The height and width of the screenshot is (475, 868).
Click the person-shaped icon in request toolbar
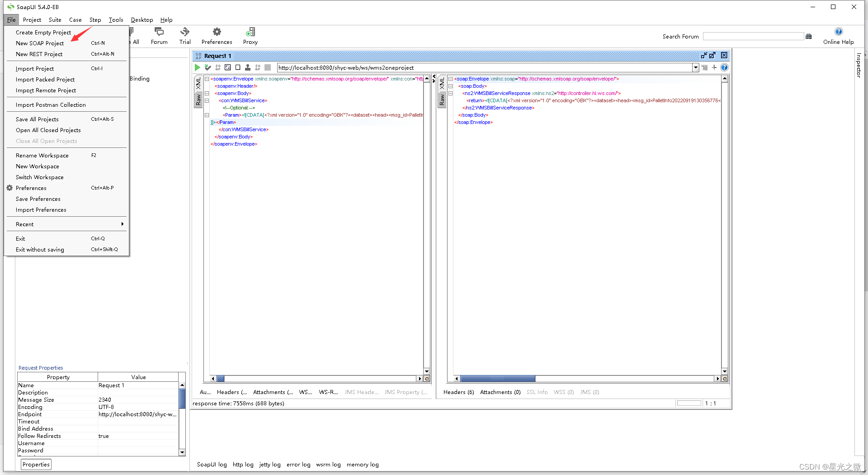pos(248,67)
